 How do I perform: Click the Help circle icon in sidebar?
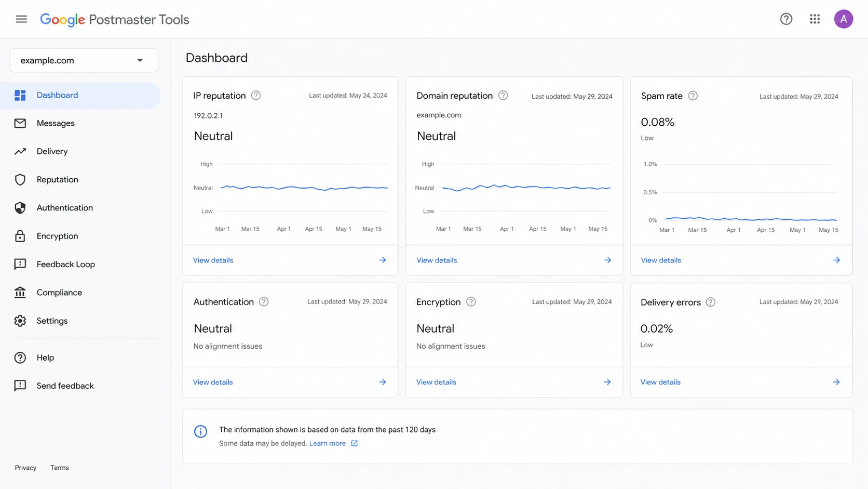(20, 358)
